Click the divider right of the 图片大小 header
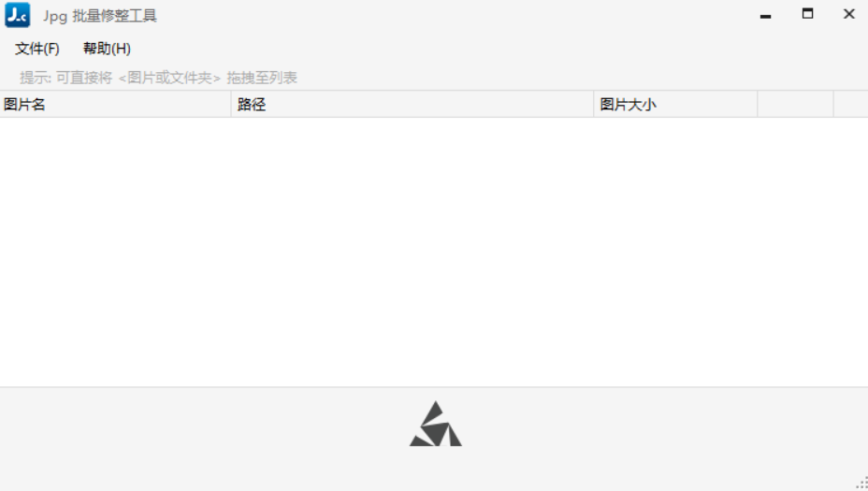 point(758,104)
